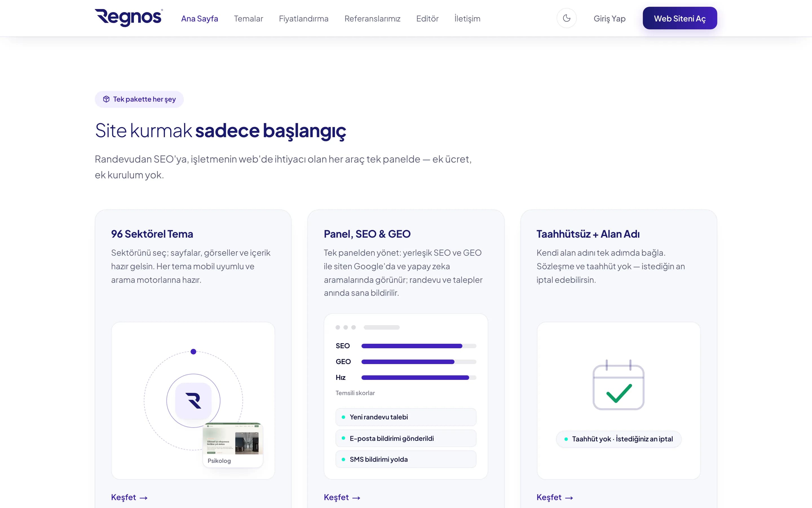
Task: Click the Hız label in score panel
Action: point(341,377)
